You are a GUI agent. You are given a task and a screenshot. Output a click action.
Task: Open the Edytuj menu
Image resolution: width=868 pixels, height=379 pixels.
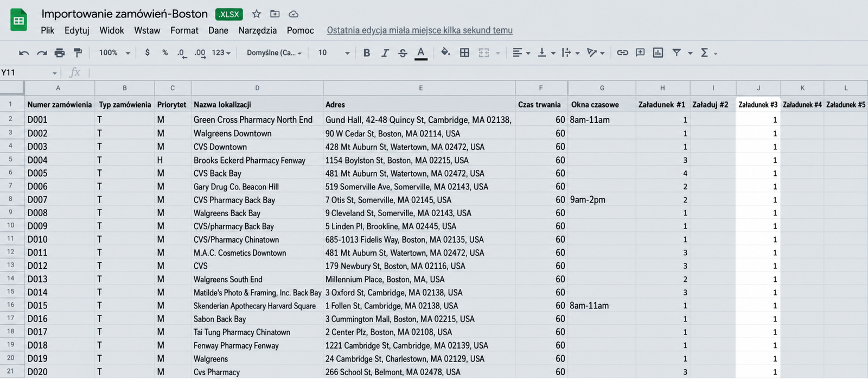tap(77, 30)
